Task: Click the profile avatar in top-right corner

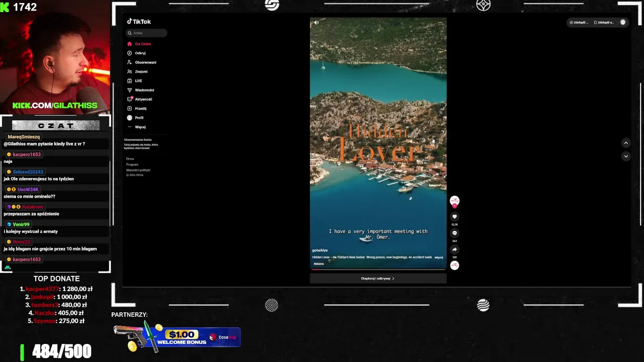Action: [623, 22]
